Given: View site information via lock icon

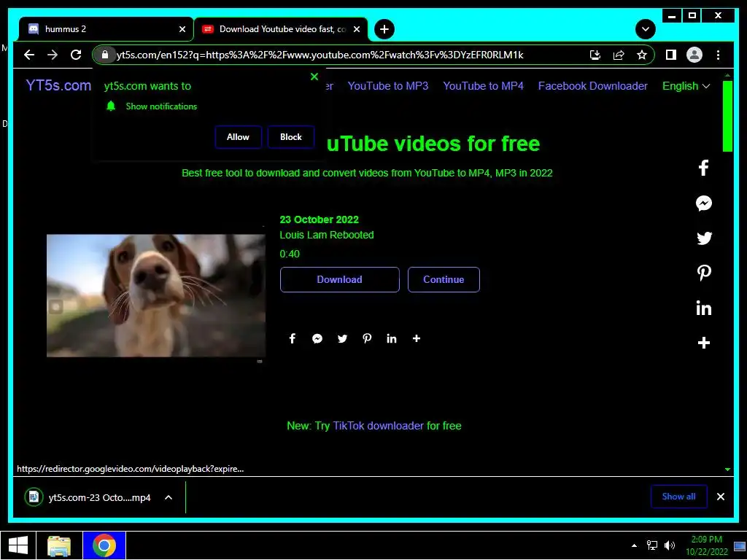Looking at the screenshot, I should pos(105,55).
